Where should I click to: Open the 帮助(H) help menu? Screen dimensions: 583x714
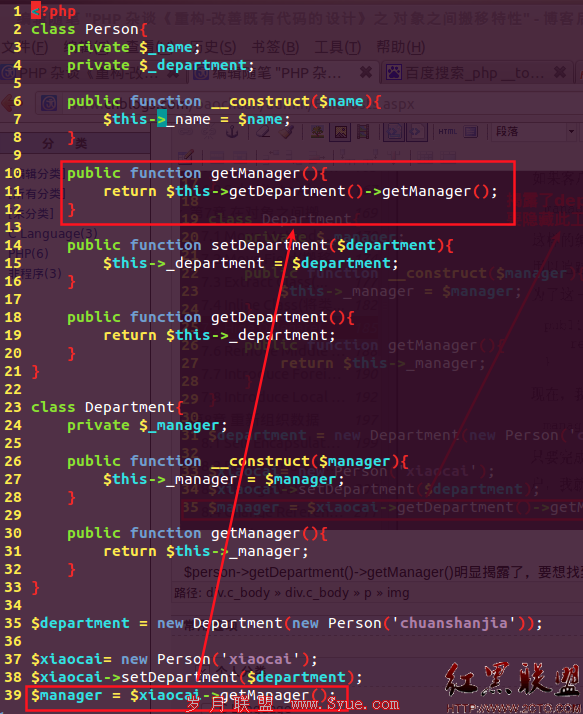click(x=401, y=47)
